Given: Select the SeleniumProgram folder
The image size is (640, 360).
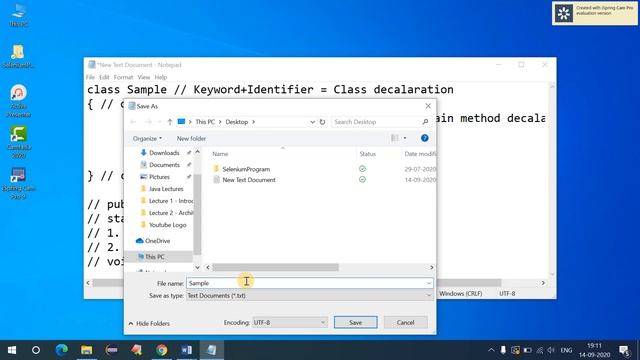Looking at the screenshot, I should (x=246, y=169).
